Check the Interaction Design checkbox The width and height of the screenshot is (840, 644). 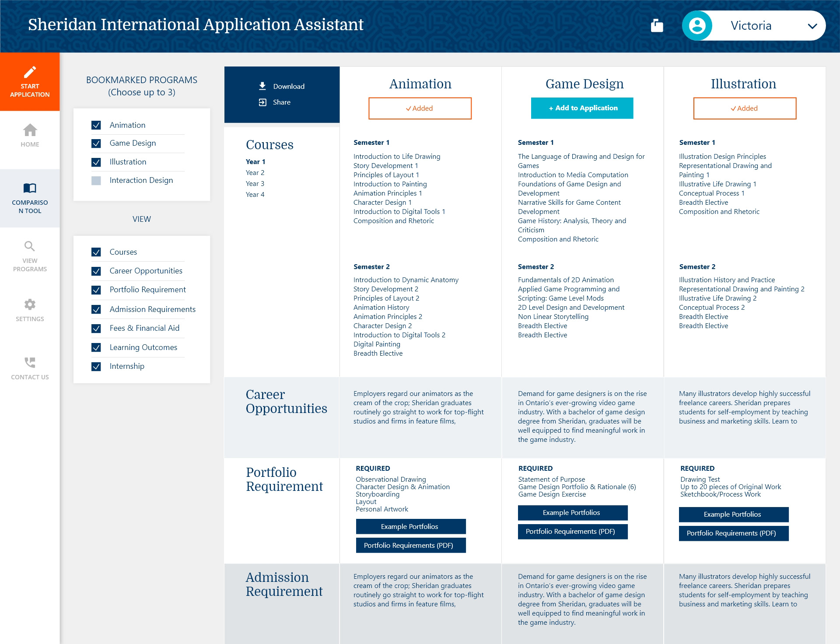pyautogui.click(x=96, y=181)
